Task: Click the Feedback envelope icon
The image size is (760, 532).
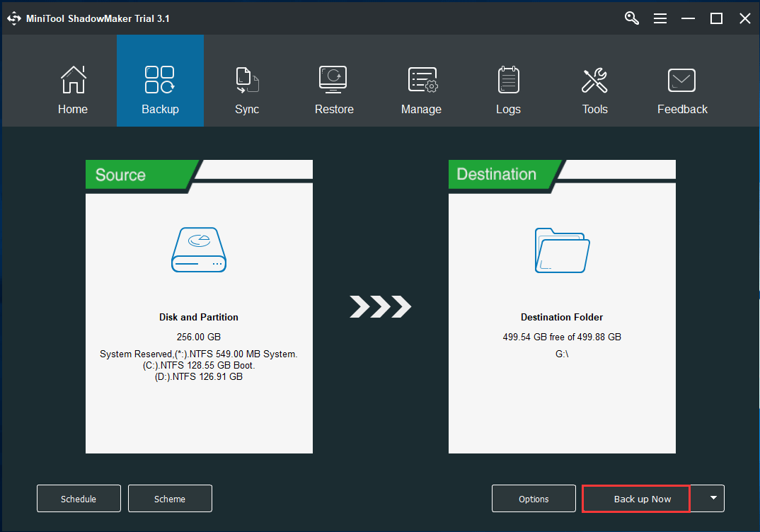Action: (681, 79)
